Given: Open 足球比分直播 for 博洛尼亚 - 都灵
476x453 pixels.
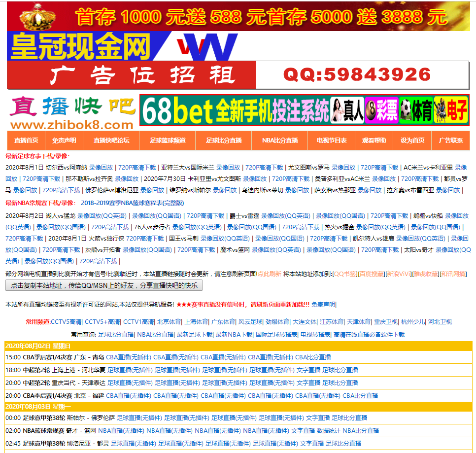Looking at the screenshot, I should click(x=343, y=444).
